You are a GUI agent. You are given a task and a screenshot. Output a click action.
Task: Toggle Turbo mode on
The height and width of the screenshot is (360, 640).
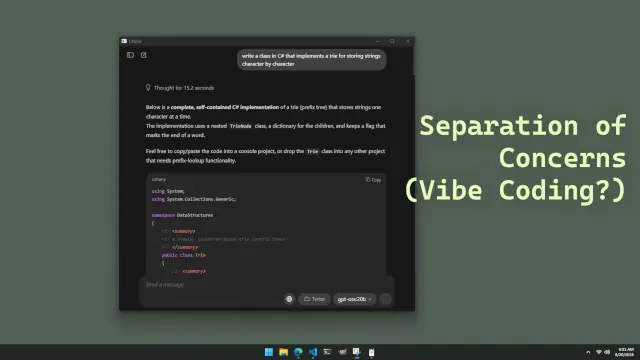[314, 299]
